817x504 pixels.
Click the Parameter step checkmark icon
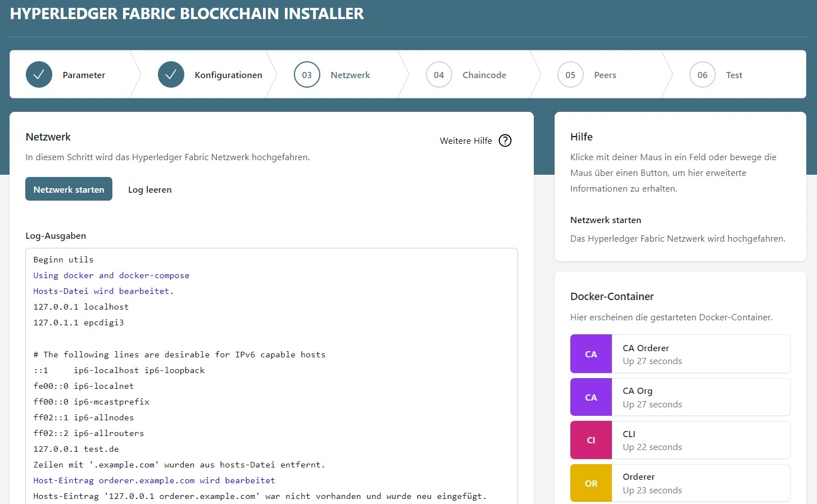(39, 75)
